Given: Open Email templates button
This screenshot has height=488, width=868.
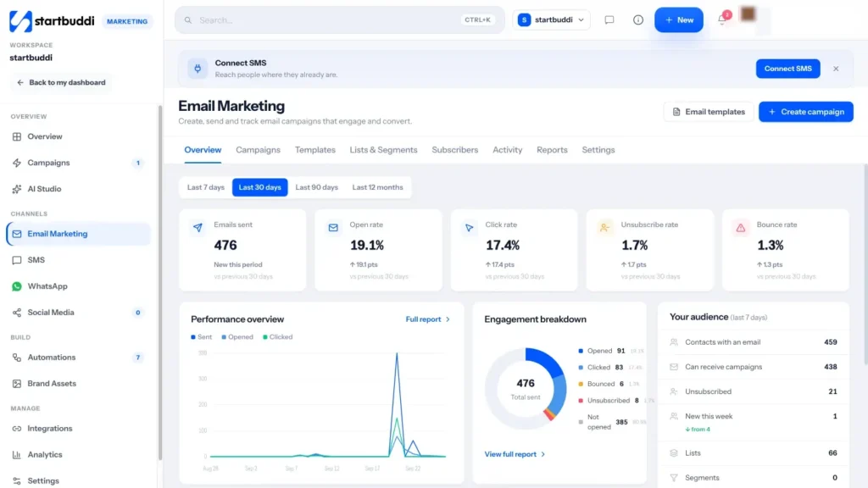Looking at the screenshot, I should (709, 112).
